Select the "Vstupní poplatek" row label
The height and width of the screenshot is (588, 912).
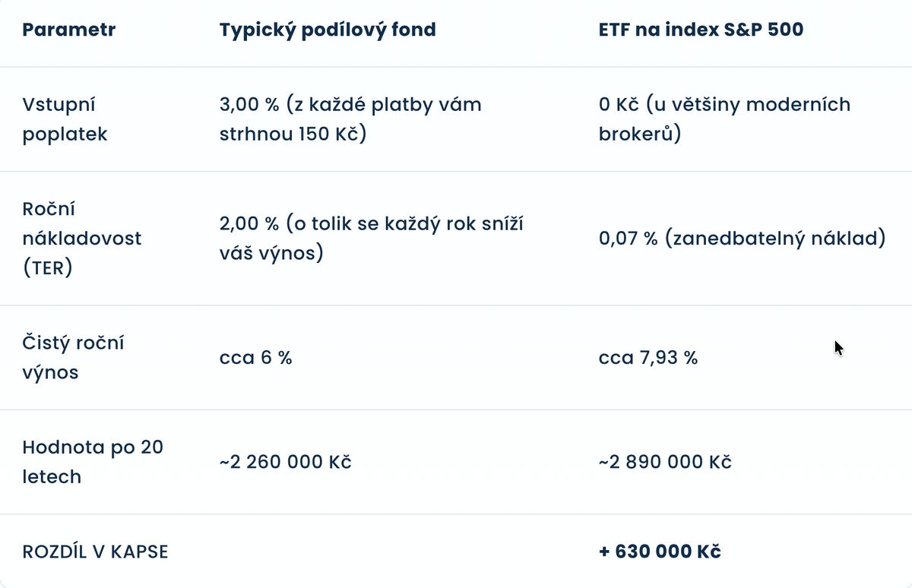tap(65, 119)
